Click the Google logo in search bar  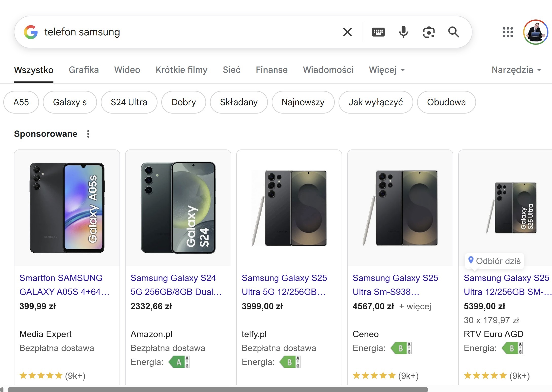(x=31, y=32)
